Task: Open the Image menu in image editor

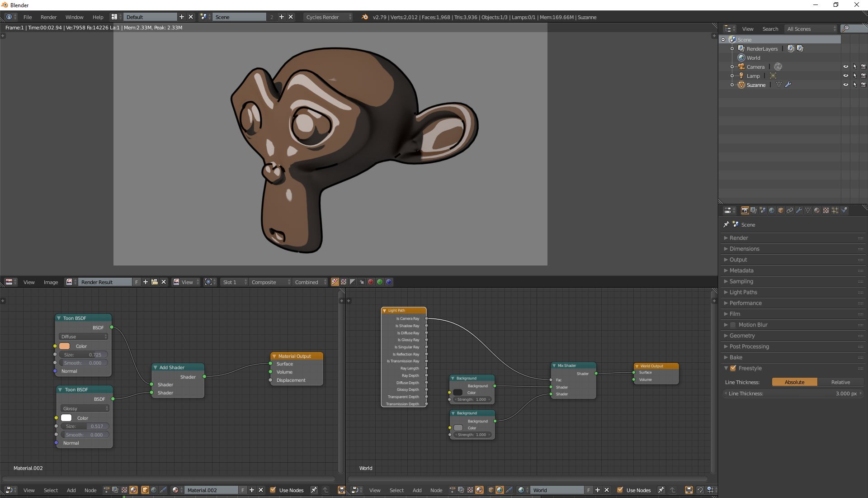Action: pos(51,282)
